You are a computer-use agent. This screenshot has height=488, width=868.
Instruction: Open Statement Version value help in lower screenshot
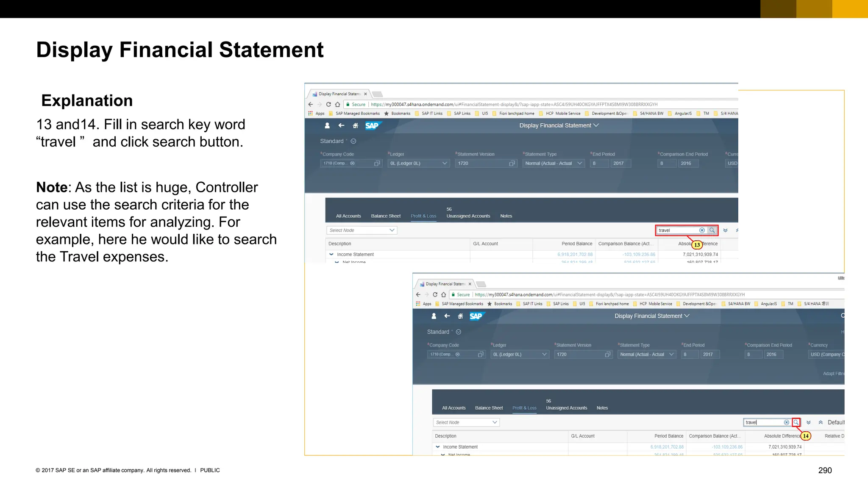pos(607,355)
